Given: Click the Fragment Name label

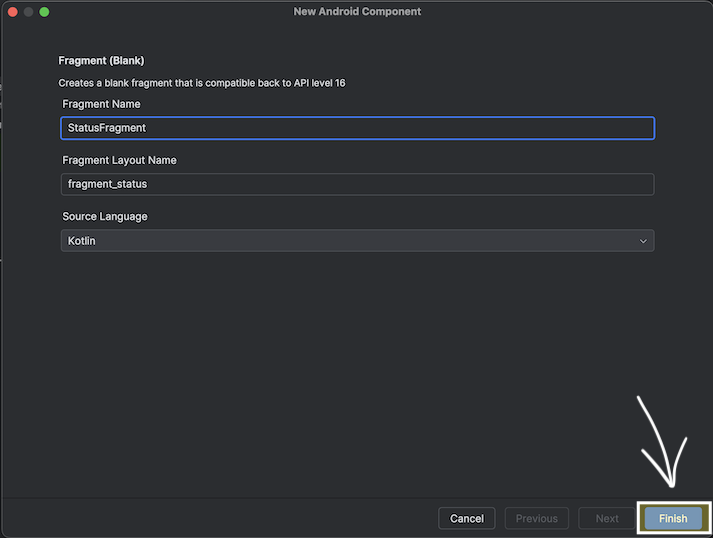Looking at the screenshot, I should click(x=101, y=104).
